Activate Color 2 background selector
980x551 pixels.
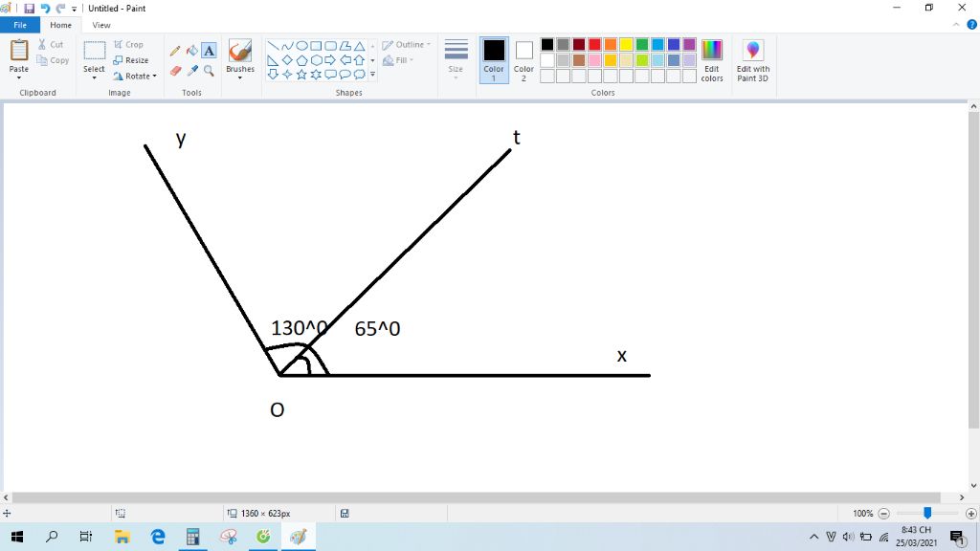[x=523, y=60]
